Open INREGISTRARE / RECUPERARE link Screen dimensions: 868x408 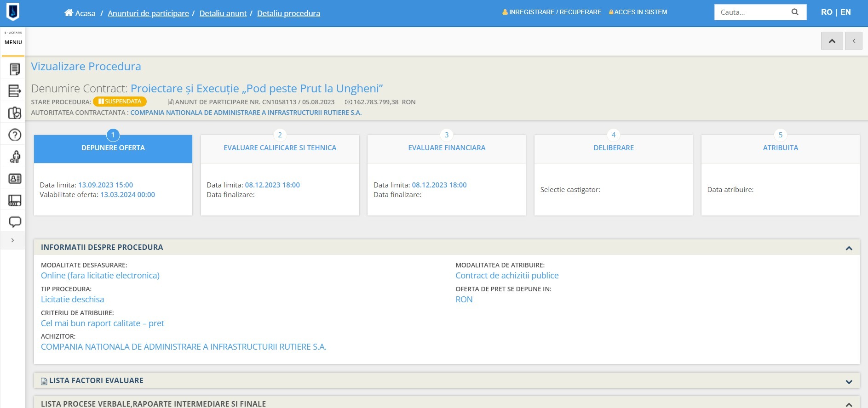555,12
